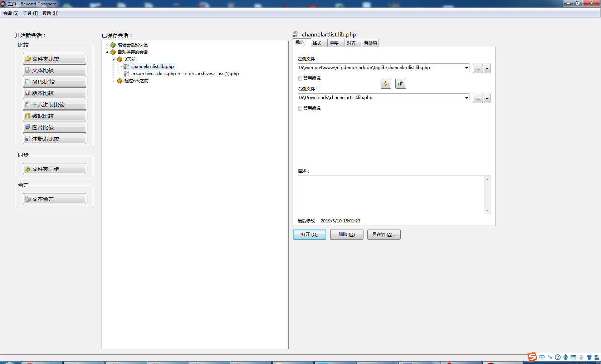Open the 十六进制比较 hex compare
Image resolution: width=601 pixels, height=364 pixels.
[x=54, y=104]
